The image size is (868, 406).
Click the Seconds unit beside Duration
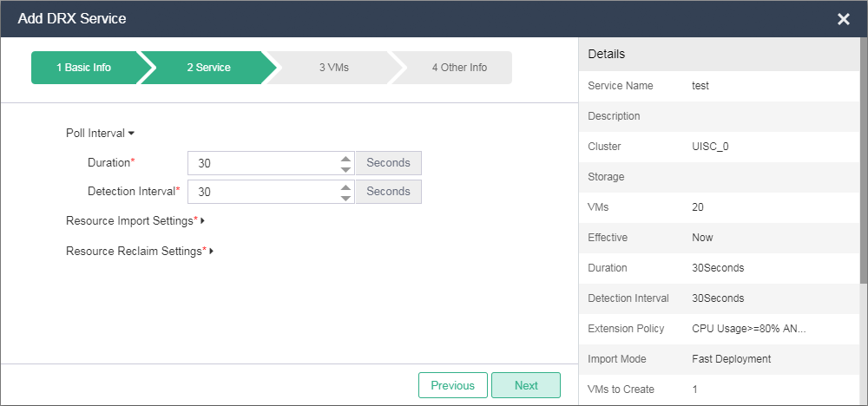[388, 163]
